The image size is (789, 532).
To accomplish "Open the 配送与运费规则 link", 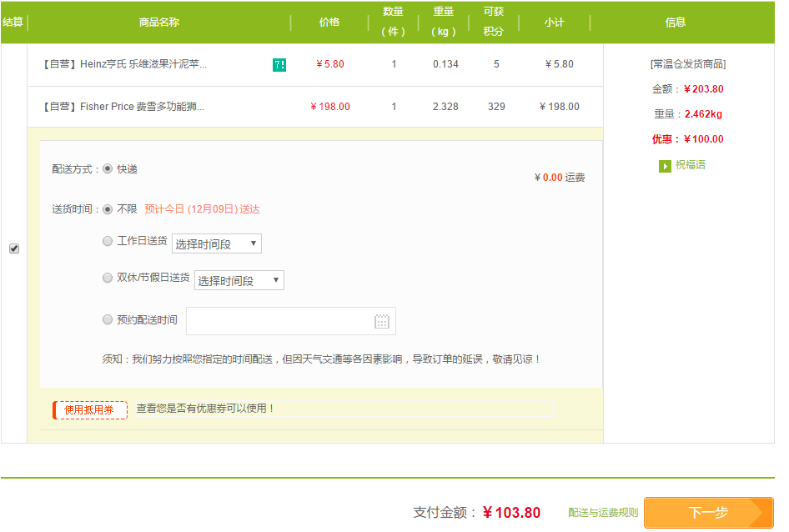I will point(603,513).
